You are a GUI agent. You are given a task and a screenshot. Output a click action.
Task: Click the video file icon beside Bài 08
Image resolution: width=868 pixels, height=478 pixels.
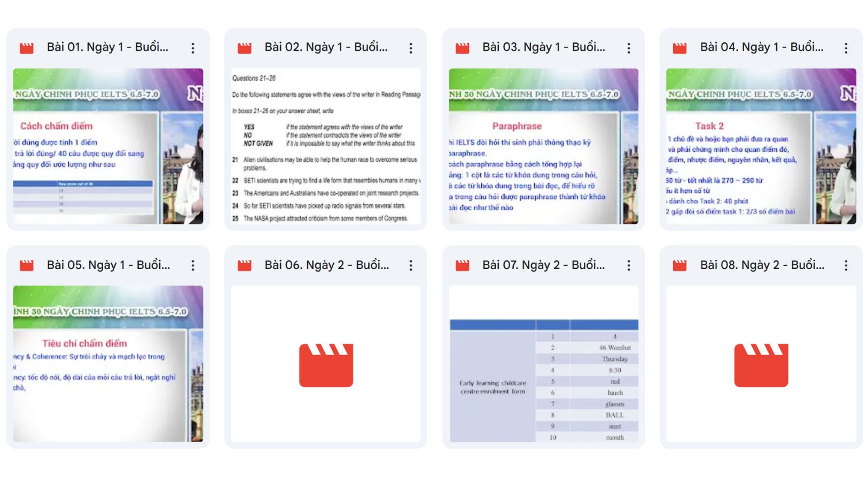pyautogui.click(x=680, y=265)
